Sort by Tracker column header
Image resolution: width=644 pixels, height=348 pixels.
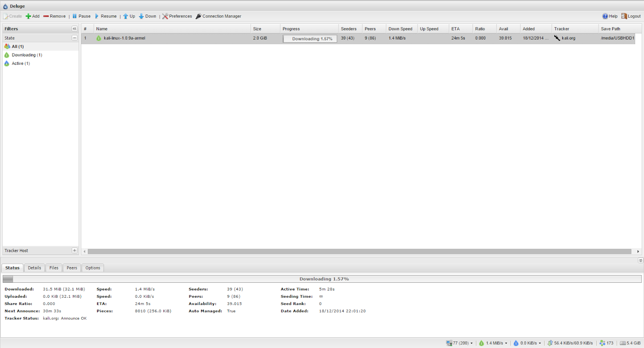pyautogui.click(x=575, y=29)
